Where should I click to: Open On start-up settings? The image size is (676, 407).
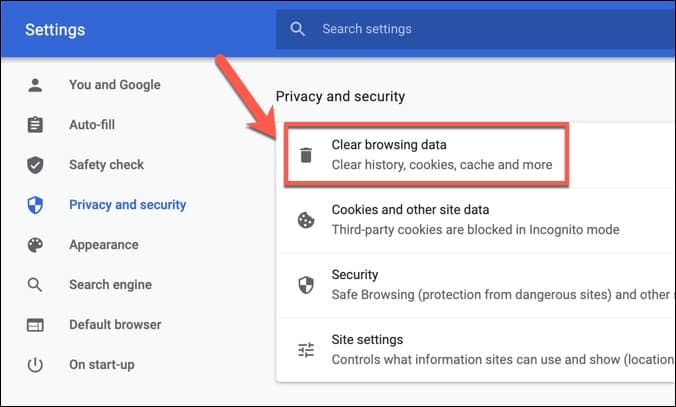point(101,365)
